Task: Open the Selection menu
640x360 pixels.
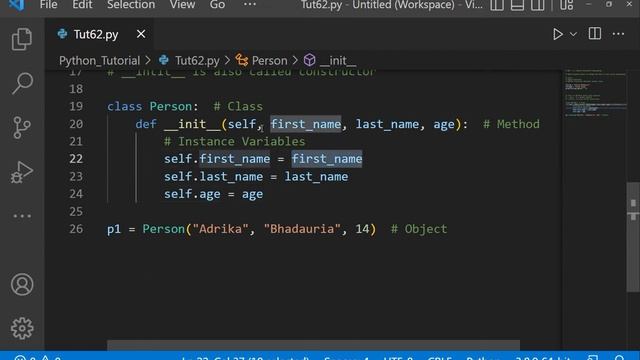Action: pyautogui.click(x=131, y=5)
